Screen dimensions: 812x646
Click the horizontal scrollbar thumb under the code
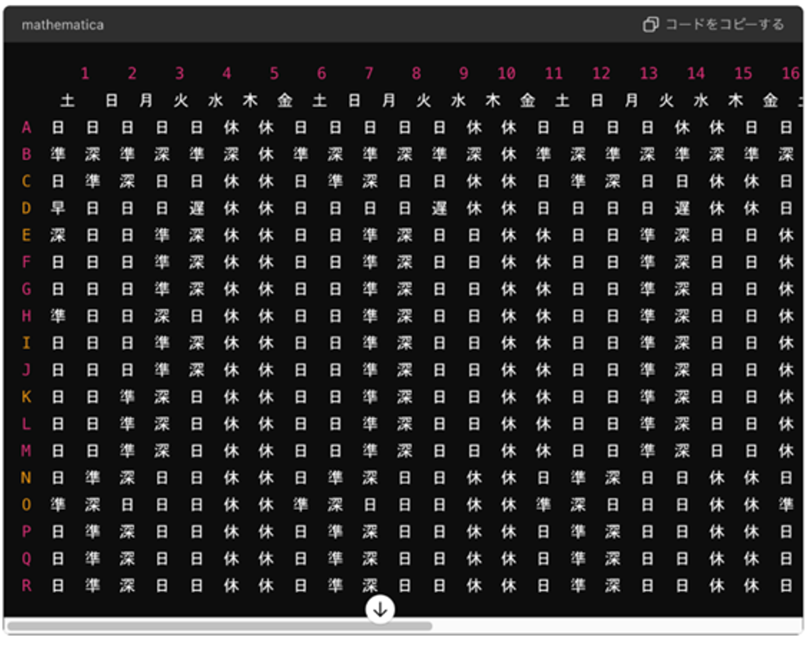pos(220,626)
